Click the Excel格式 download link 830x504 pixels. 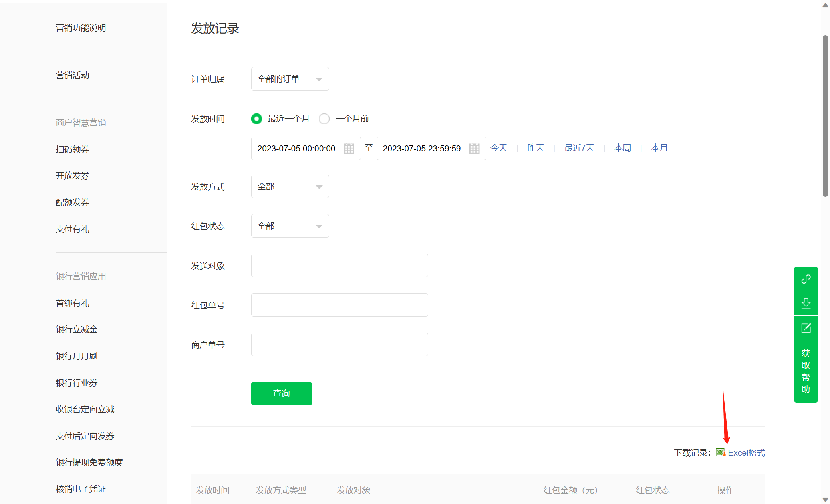(x=746, y=453)
